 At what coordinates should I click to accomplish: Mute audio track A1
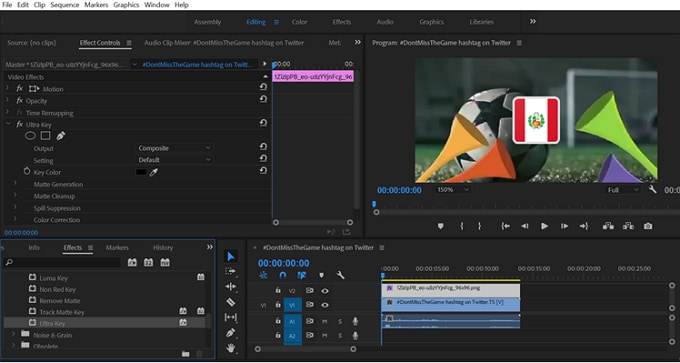324,321
